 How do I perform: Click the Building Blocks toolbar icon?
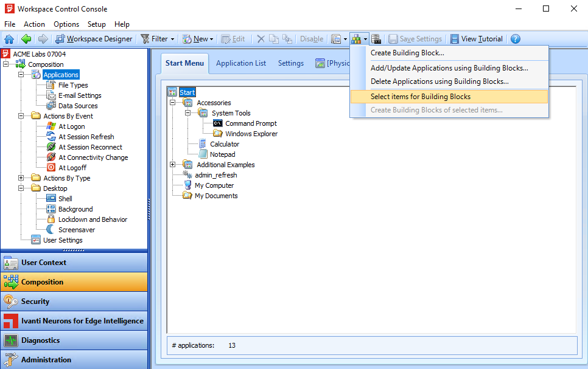tap(356, 39)
